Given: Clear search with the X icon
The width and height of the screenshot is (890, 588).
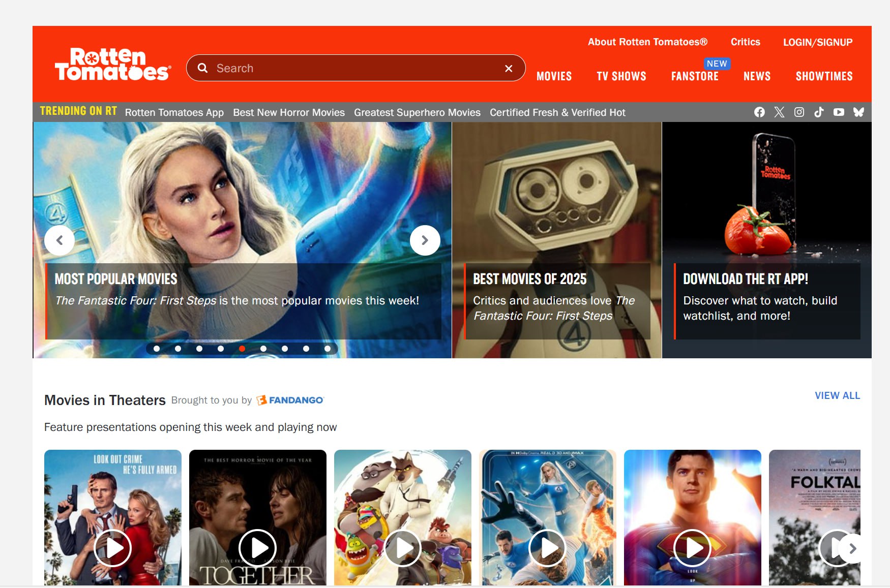Looking at the screenshot, I should pyautogui.click(x=509, y=69).
